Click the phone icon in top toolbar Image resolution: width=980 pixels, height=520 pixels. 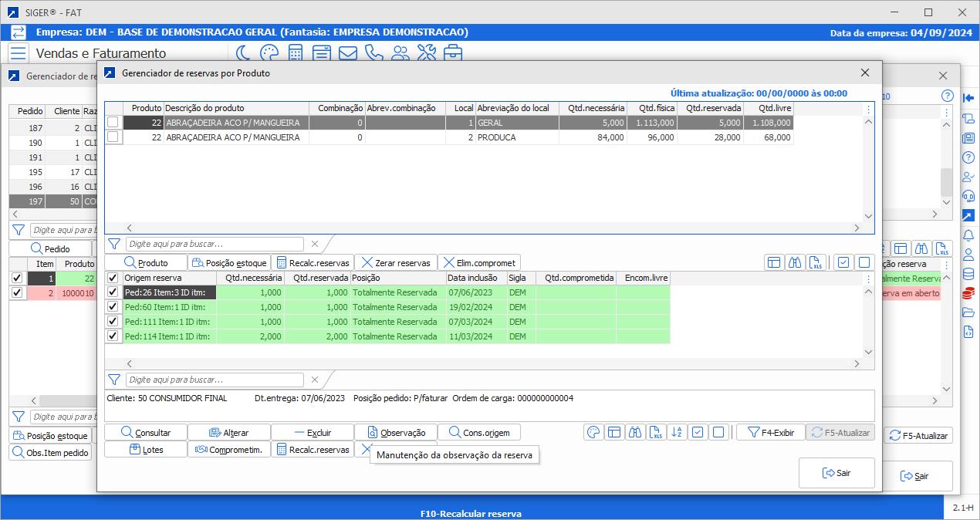(373, 53)
